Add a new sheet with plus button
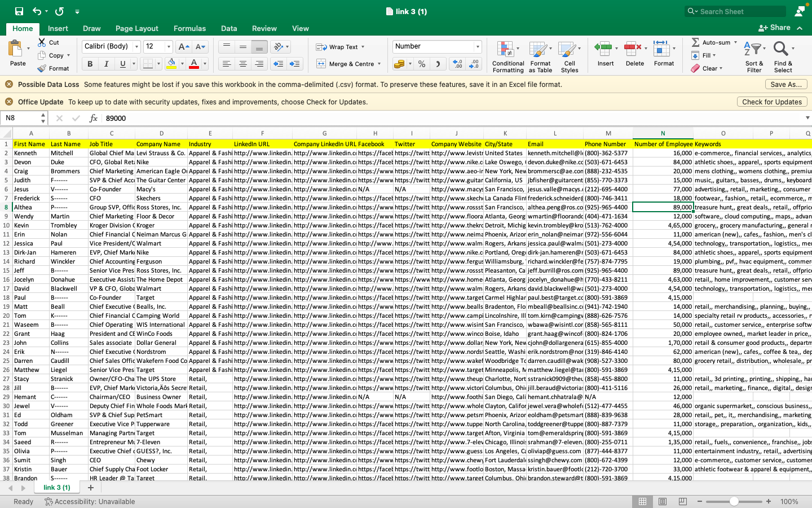Image resolution: width=812 pixels, height=508 pixels. (x=91, y=488)
